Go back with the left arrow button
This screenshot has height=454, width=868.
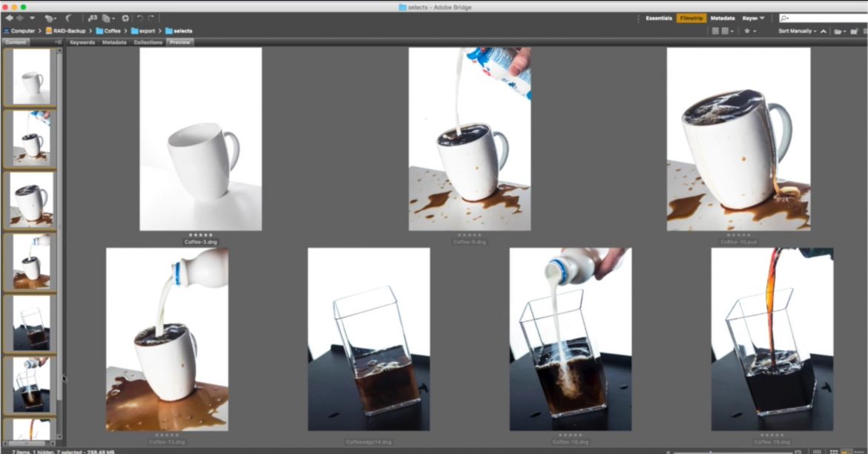(10, 19)
